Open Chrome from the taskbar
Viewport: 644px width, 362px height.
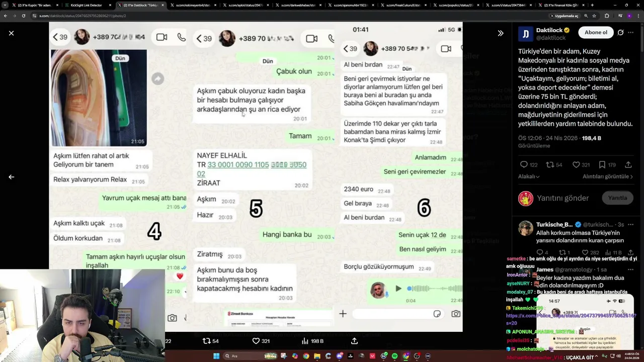(306, 356)
